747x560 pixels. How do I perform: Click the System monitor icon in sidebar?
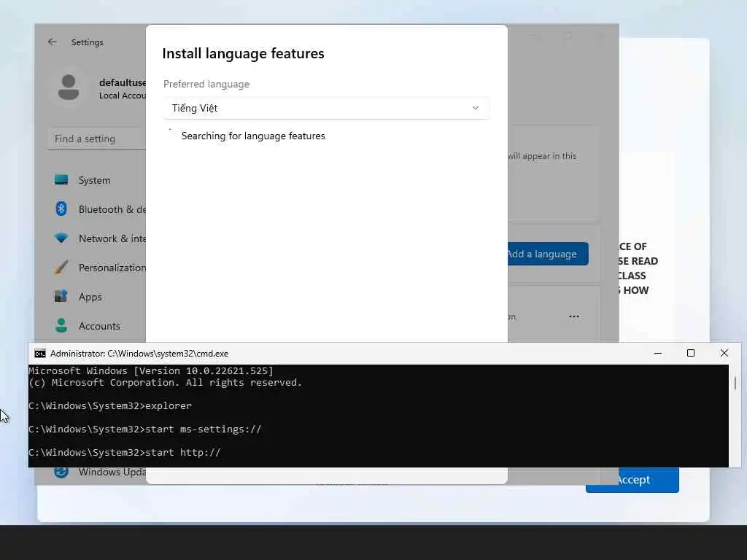click(61, 179)
